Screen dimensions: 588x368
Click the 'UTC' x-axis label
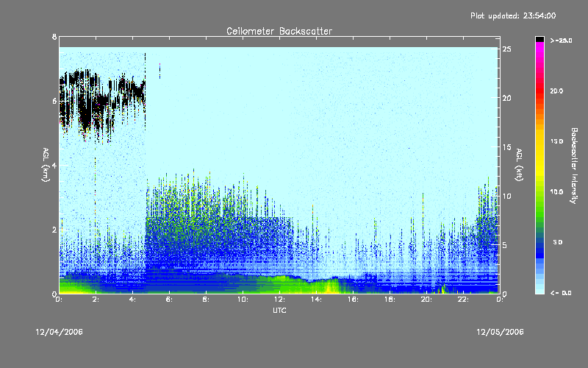point(279,310)
